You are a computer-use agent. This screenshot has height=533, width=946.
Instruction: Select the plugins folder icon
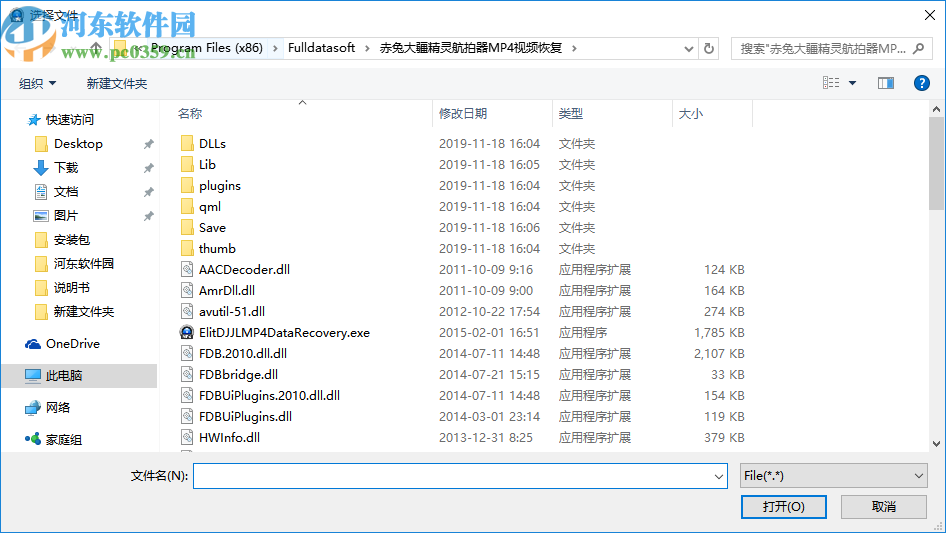pos(187,186)
